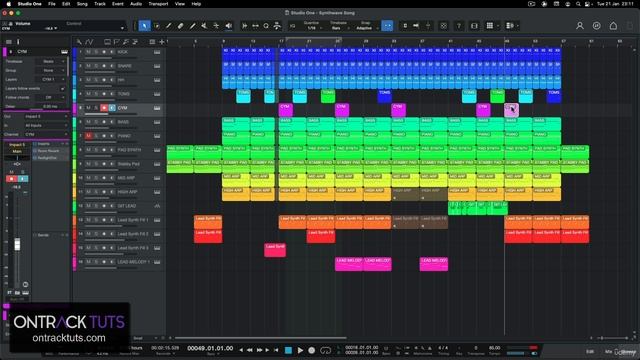Image resolution: width=640 pixels, height=360 pixels.
Task: Open instrument editor for KICK track
Action: [157, 52]
